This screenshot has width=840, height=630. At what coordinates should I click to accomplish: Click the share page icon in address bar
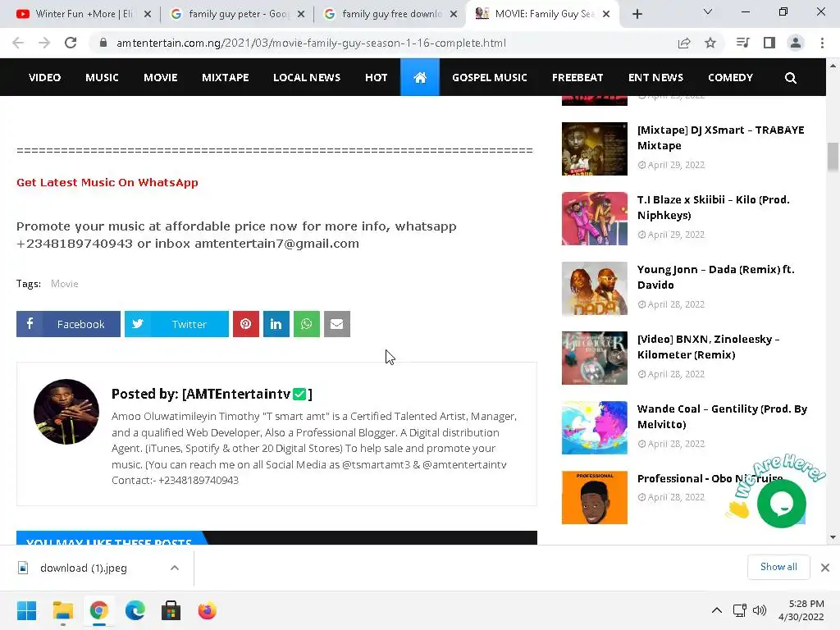pyautogui.click(x=684, y=43)
